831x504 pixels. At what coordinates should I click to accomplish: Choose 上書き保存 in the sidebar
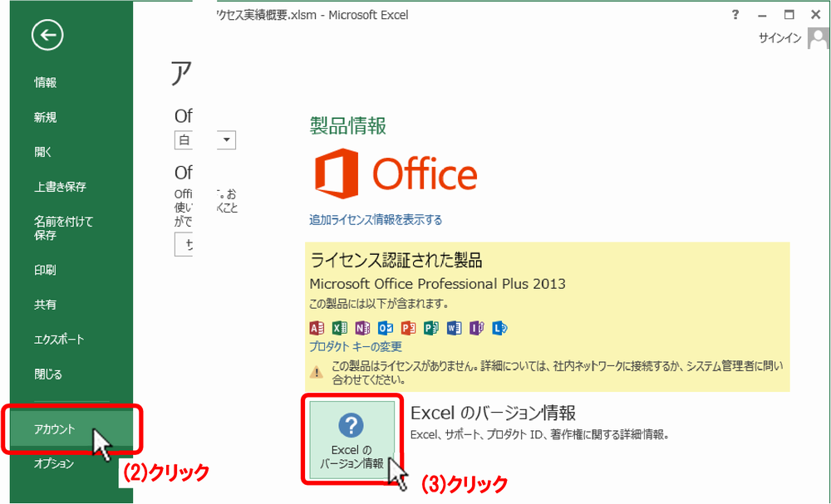click(x=60, y=187)
